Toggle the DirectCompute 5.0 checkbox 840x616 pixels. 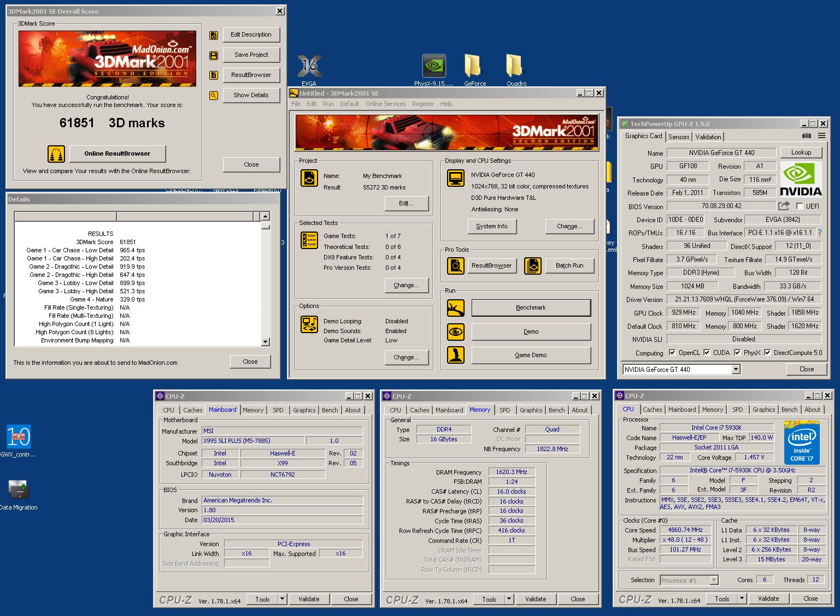[x=767, y=353]
